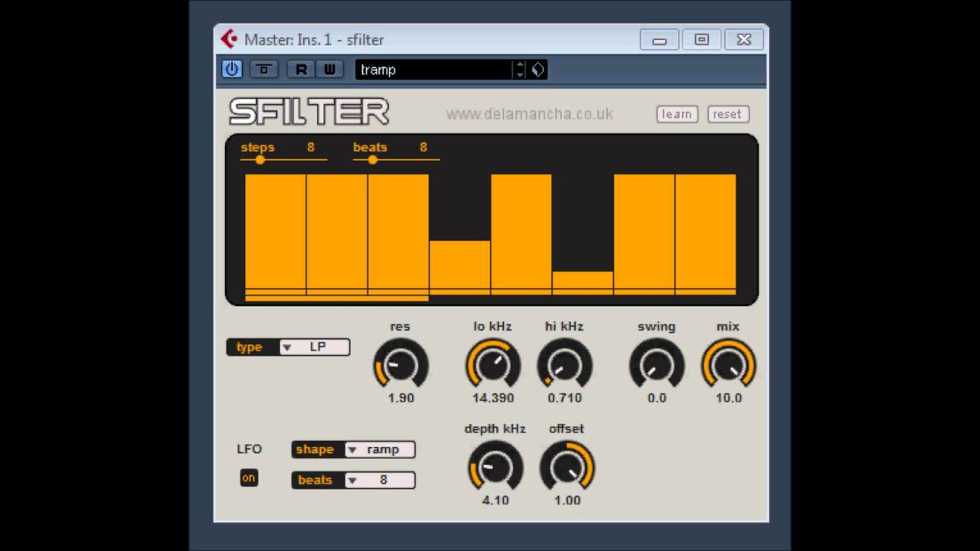Minimize the sfilter plugin window
The height and width of the screenshot is (551, 980).
[659, 40]
